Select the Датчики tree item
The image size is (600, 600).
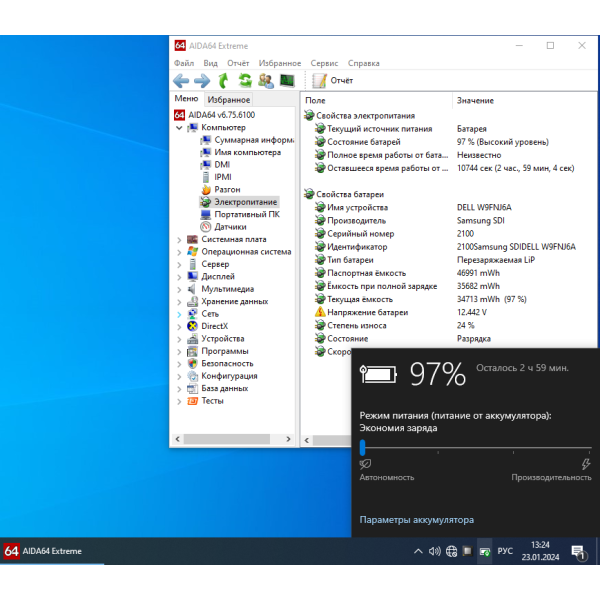click(x=223, y=227)
